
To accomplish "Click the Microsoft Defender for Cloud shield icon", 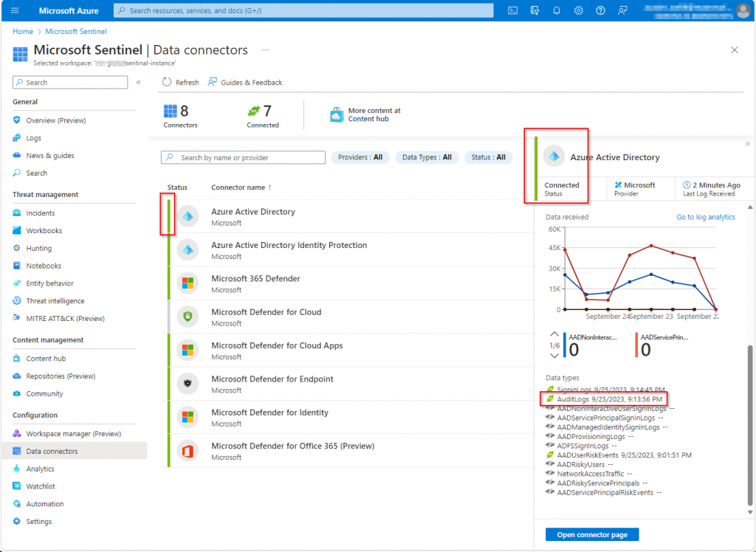I will 188,317.
